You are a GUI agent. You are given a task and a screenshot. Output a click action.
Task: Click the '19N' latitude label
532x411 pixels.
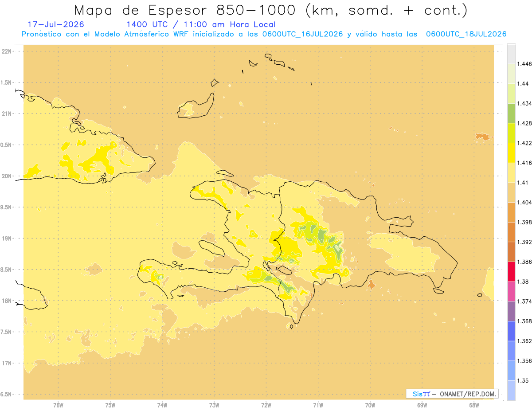tap(8, 239)
